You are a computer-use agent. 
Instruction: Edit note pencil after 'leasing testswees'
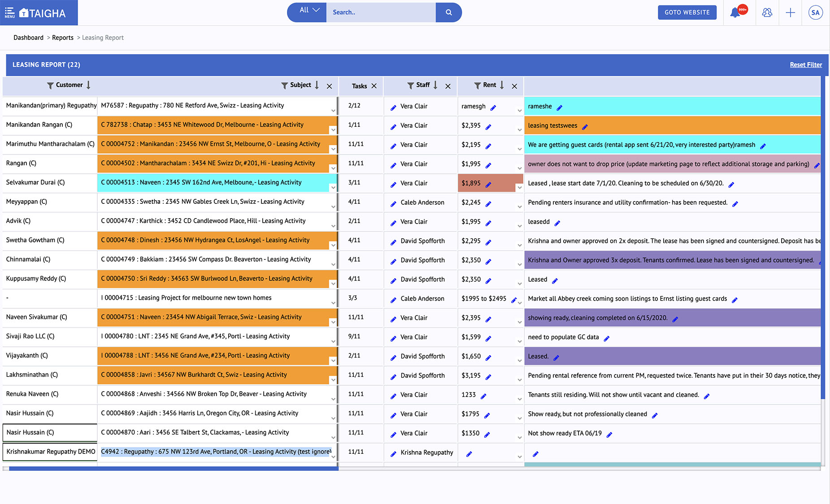(585, 127)
